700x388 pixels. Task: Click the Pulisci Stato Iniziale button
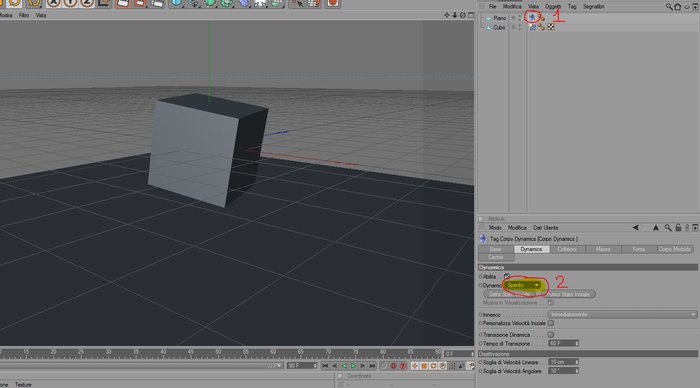tap(568, 294)
